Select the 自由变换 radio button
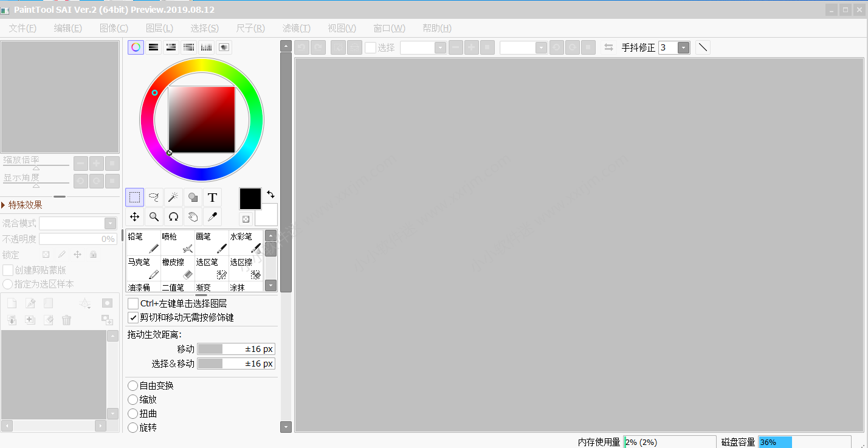The width and height of the screenshot is (868, 448). click(133, 385)
